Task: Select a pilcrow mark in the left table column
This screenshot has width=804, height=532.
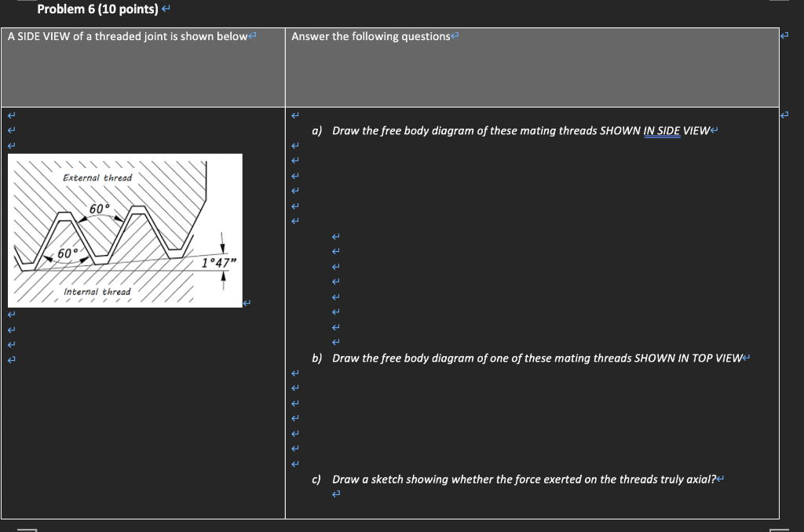Action: tap(9, 114)
